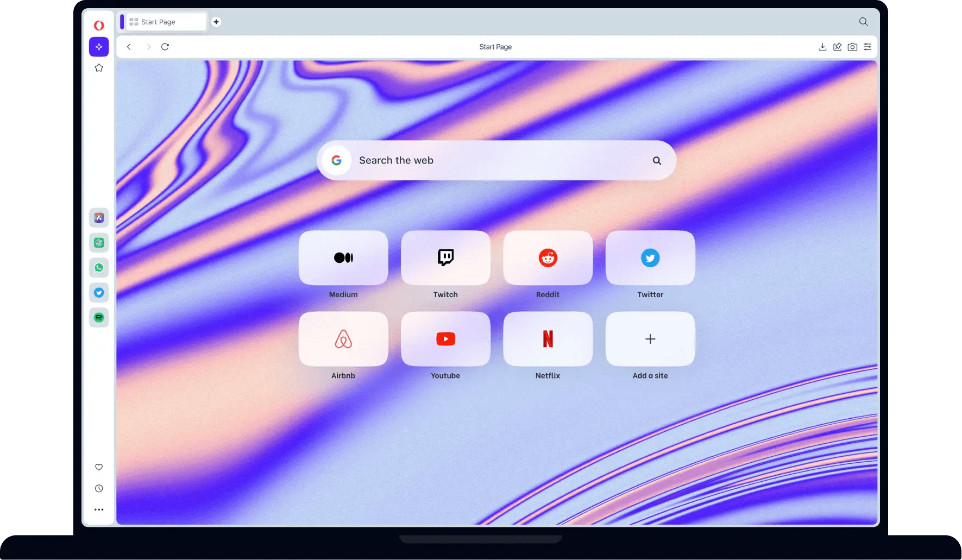The height and width of the screenshot is (560, 962).
Task: Open the heart icon in sidebar
Action: pyautogui.click(x=99, y=467)
